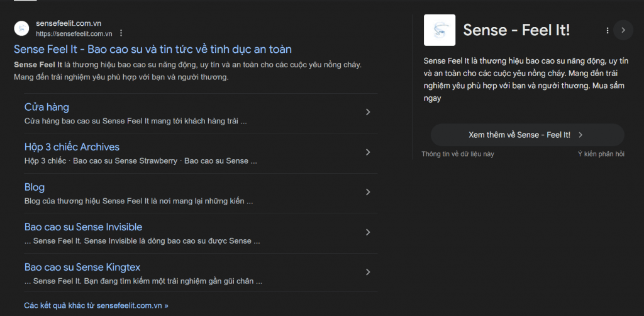Viewport: 644px width, 316px height.
Task: Click the main result description snippet
Action: click(187, 71)
